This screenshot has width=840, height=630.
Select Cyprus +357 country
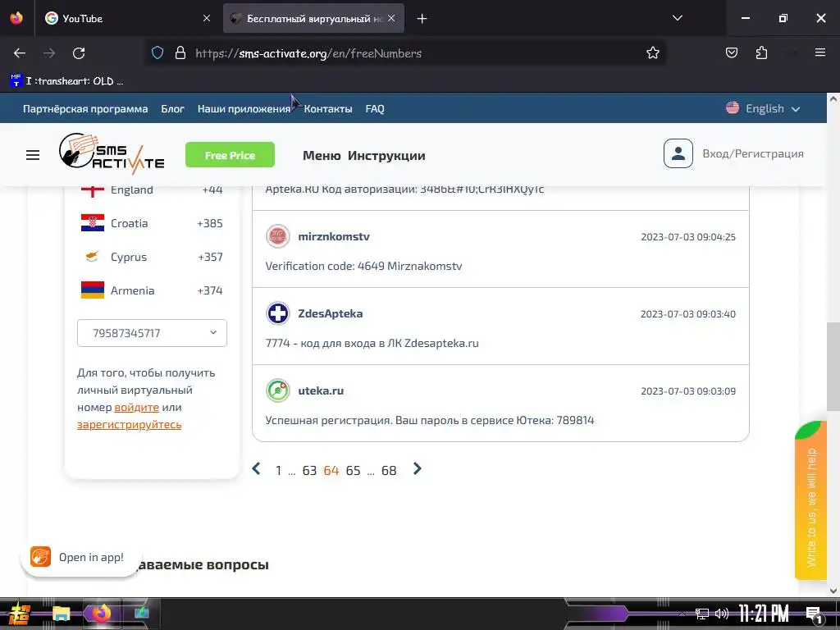pos(152,257)
